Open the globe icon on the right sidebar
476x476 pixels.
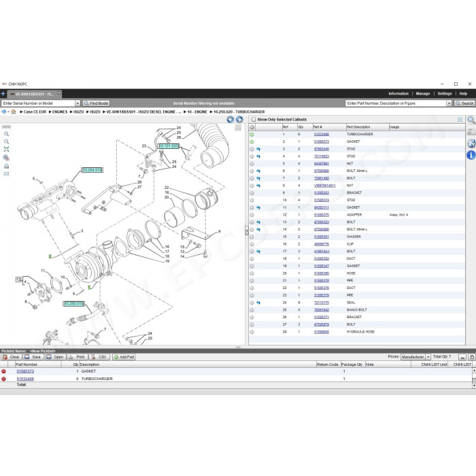point(471,143)
